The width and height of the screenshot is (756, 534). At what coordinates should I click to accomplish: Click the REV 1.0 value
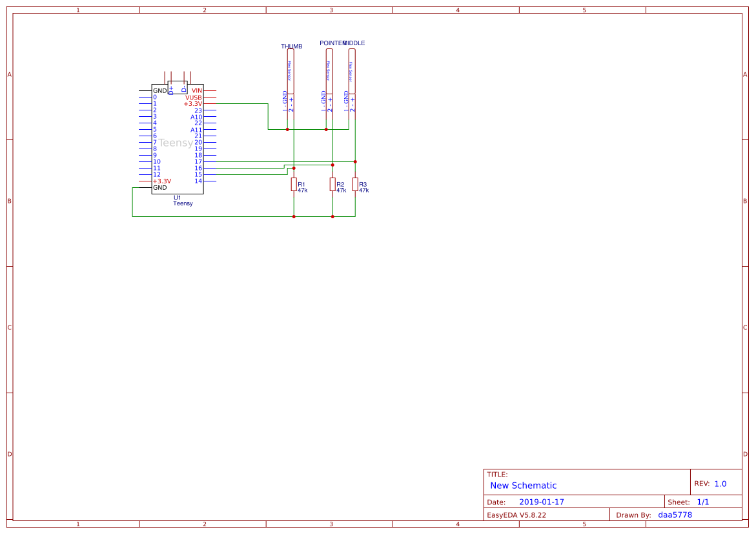click(720, 483)
